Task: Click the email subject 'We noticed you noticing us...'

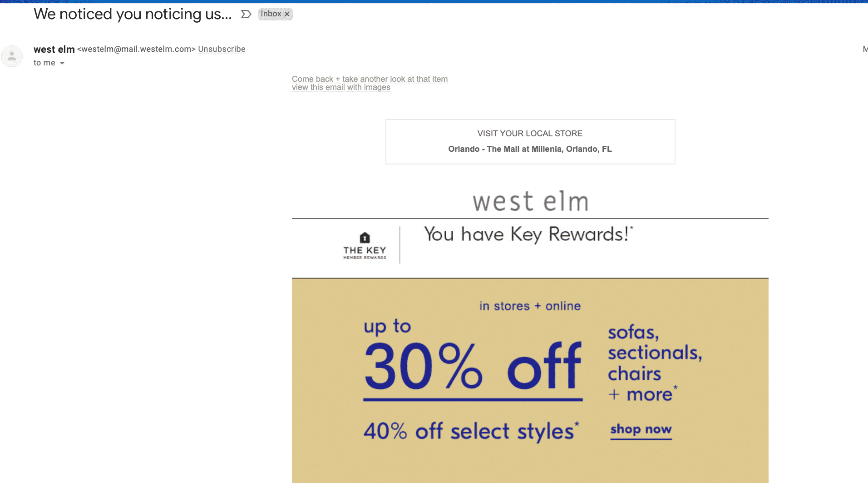Action: coord(133,15)
